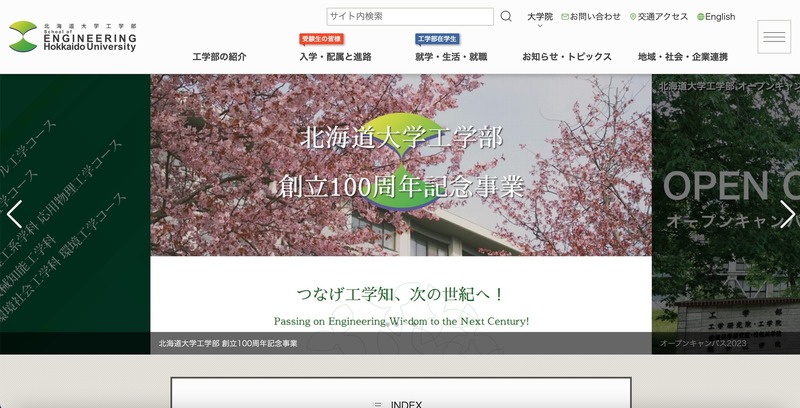Click the Hokkaido University Engineering logo
Image resolution: width=800 pixels, height=408 pixels.
[73, 37]
